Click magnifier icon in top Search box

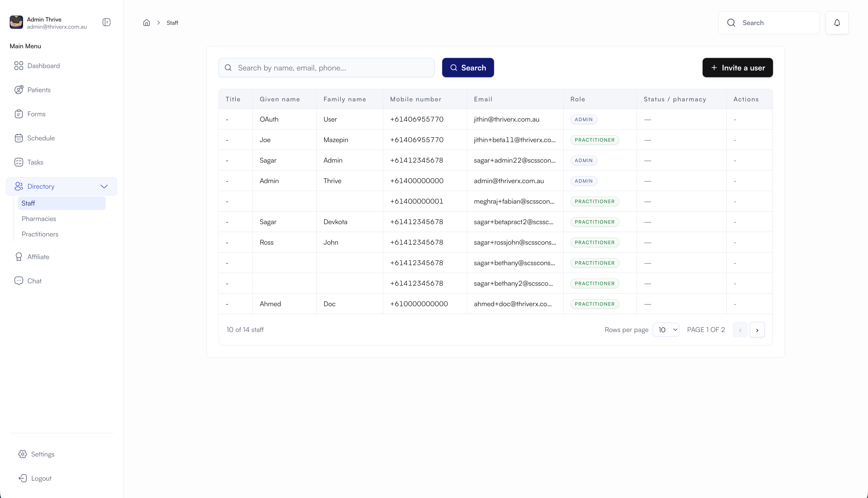tap(731, 23)
